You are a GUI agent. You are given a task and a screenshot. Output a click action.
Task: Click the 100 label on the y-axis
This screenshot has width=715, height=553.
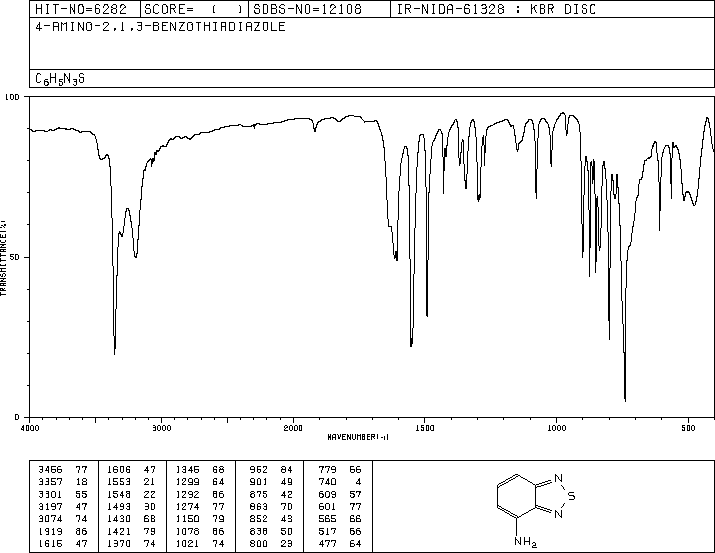click(x=12, y=97)
